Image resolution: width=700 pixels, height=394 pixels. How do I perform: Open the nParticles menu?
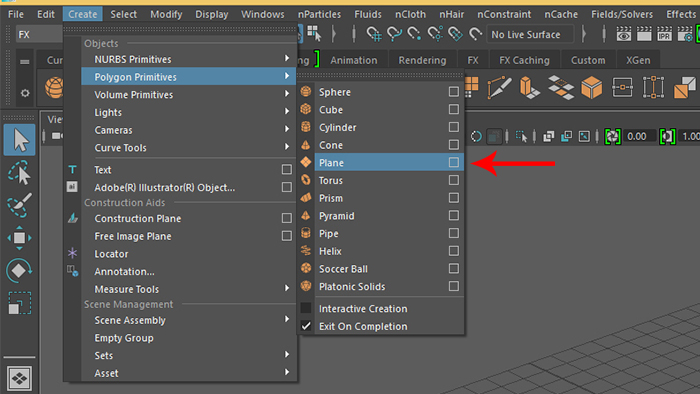click(x=319, y=14)
